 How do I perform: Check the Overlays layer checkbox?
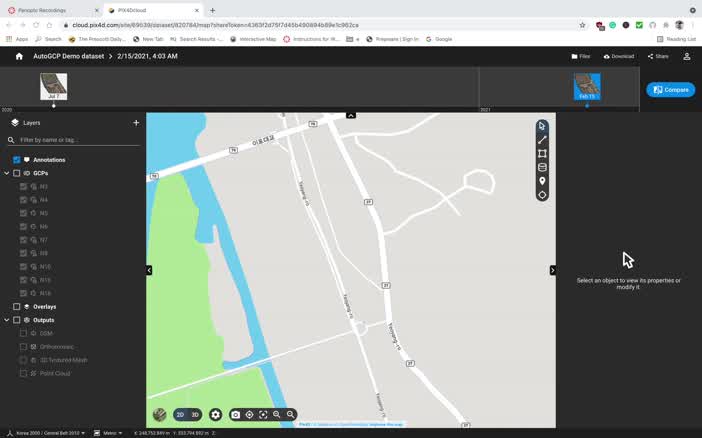(x=17, y=307)
